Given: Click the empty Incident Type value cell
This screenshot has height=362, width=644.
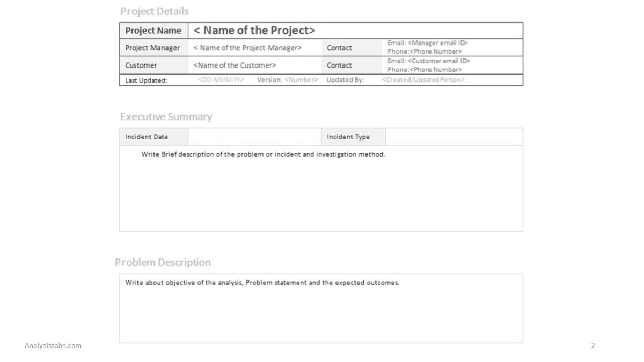Looking at the screenshot, I should pos(453,137).
